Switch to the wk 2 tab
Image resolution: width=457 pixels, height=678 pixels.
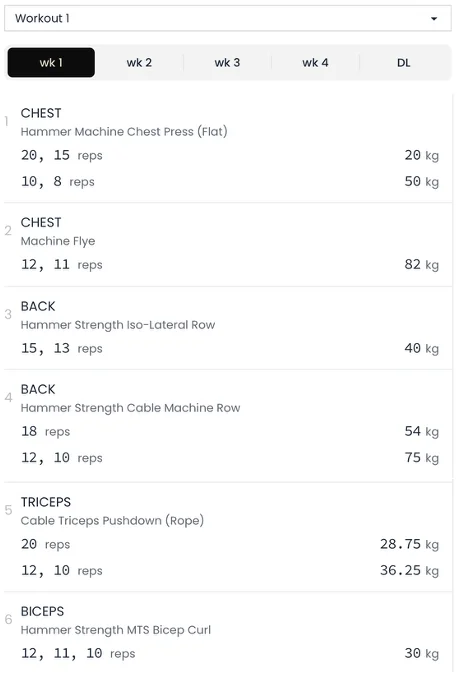pos(139,63)
